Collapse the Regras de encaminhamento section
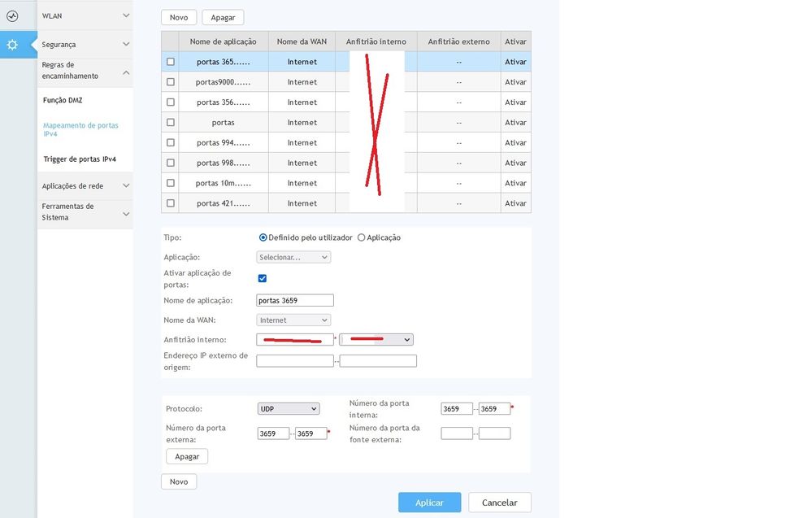812x518 pixels. (x=85, y=71)
